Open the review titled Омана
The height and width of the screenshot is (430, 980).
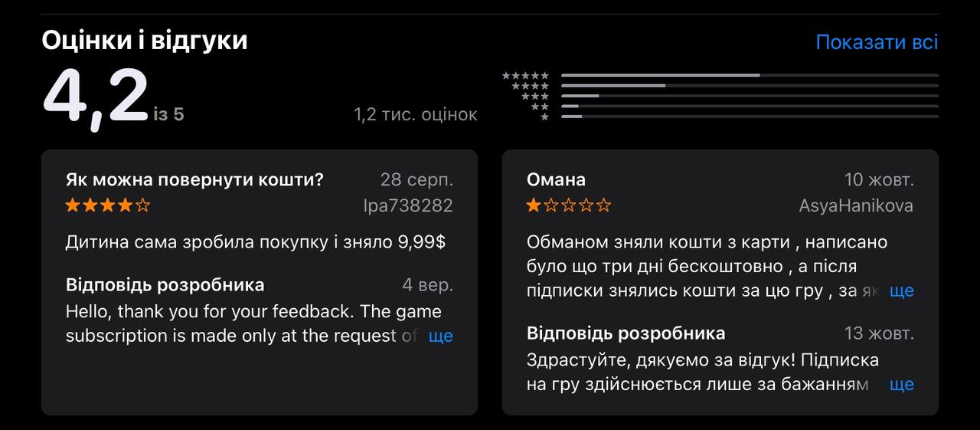[556, 180]
